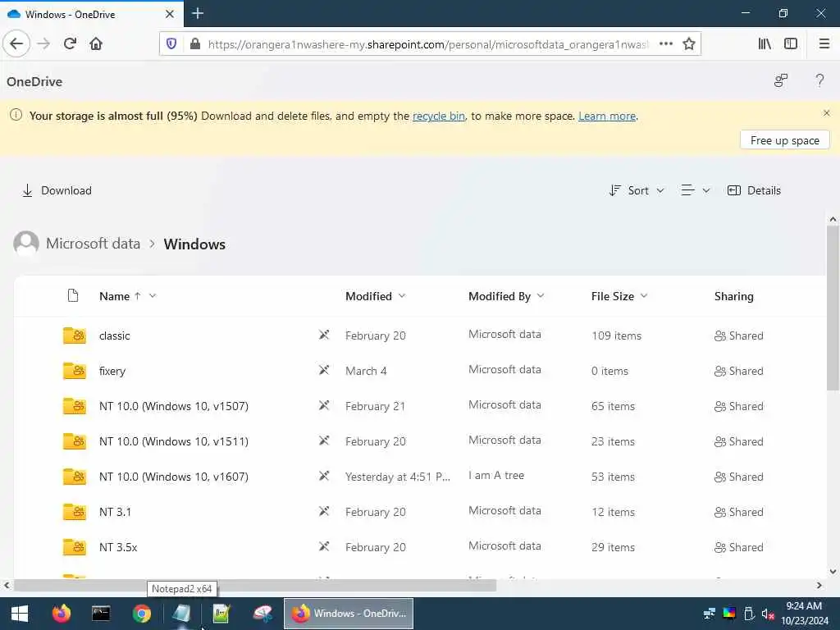Click the file type column header icon

pos(73,295)
